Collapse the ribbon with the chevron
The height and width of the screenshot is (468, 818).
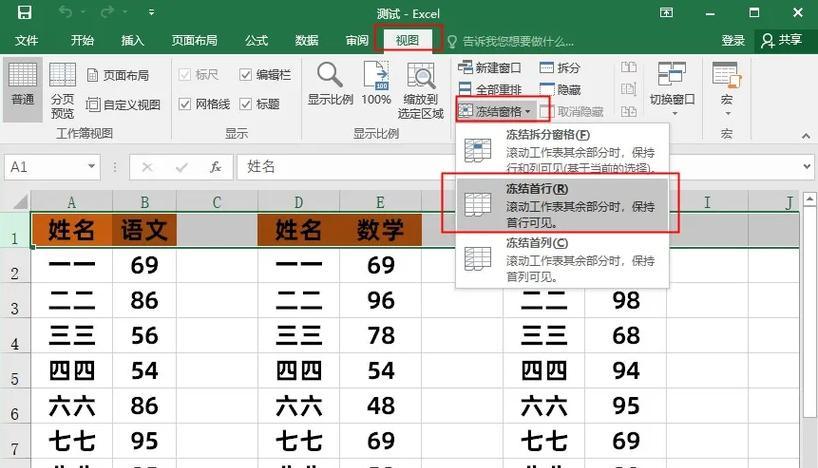pyautogui.click(x=807, y=136)
